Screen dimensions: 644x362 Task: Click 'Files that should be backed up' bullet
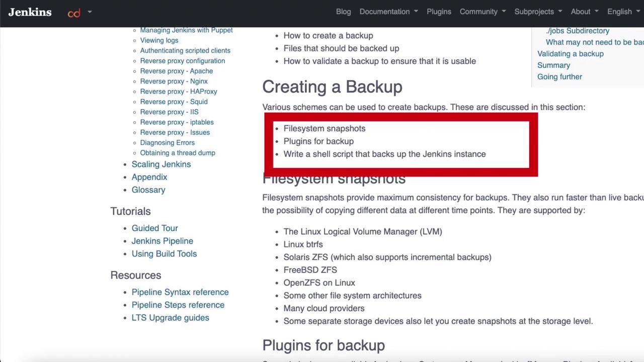click(x=341, y=48)
